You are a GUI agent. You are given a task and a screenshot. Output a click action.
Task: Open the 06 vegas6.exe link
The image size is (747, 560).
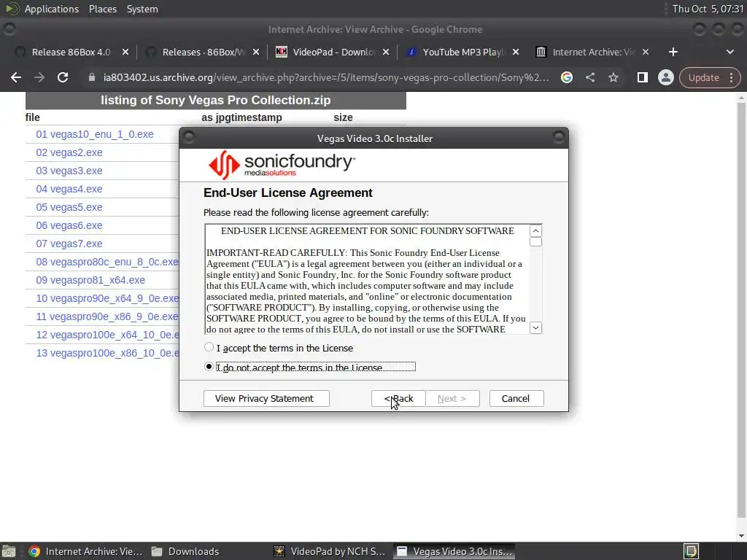(69, 225)
